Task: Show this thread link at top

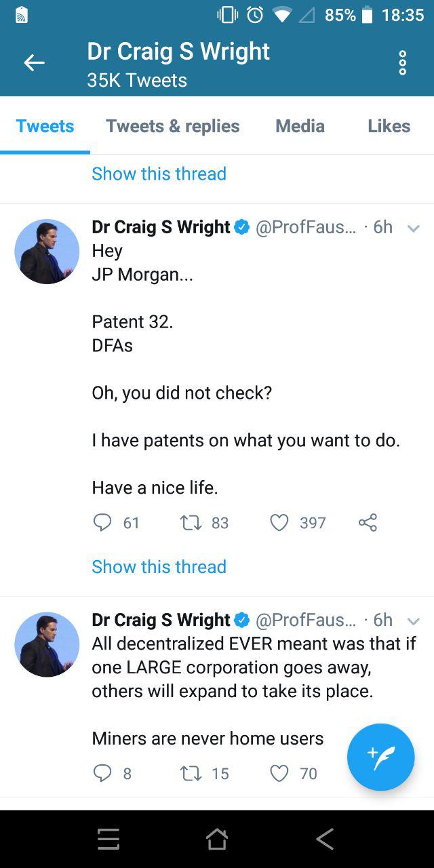Action: click(x=159, y=174)
